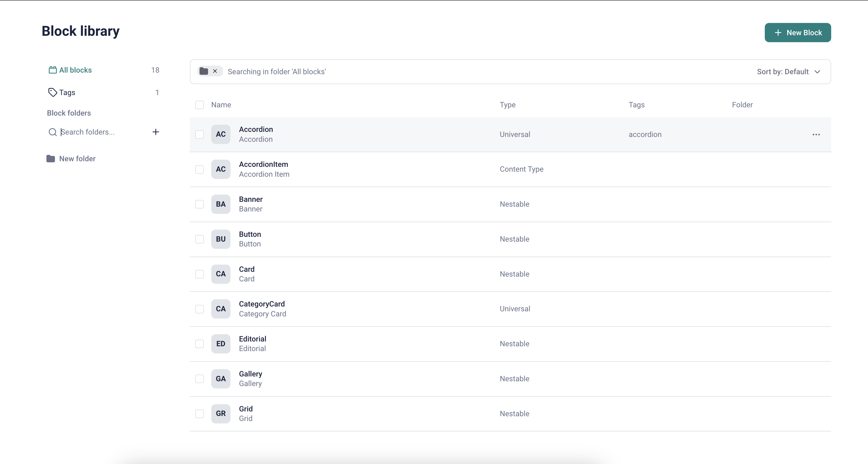
Task: Click the New Block button
Action: click(798, 33)
